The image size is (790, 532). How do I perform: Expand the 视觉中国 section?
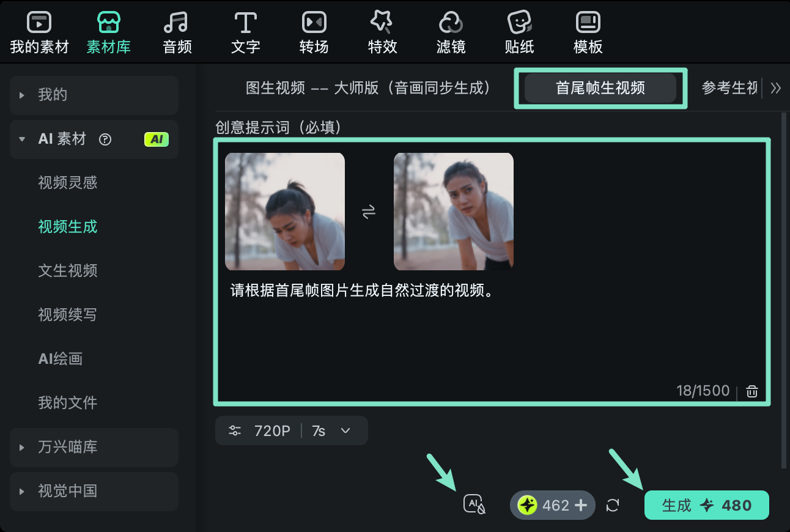point(94,492)
